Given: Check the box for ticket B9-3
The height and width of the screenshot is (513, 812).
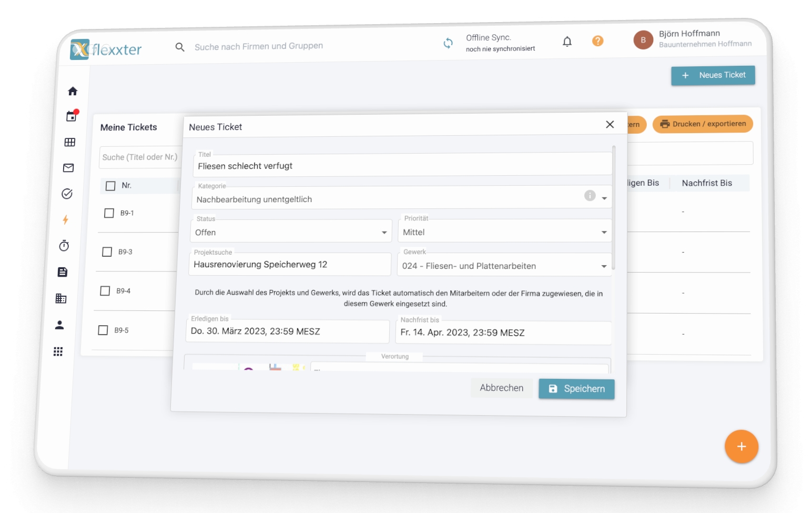Looking at the screenshot, I should 107,252.
